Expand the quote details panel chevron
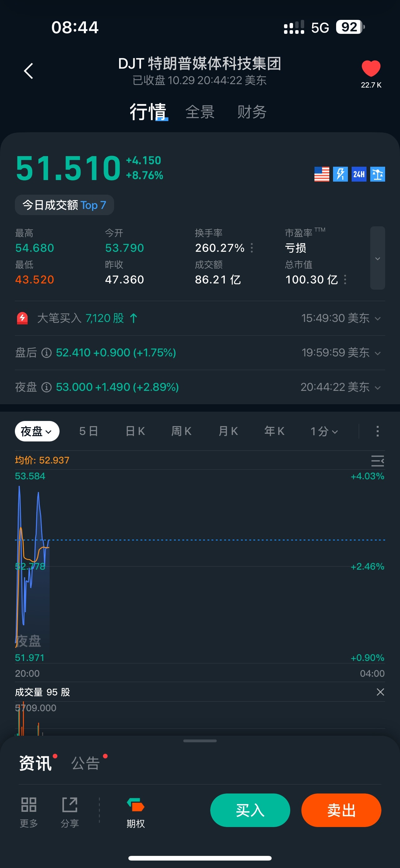 [377, 258]
